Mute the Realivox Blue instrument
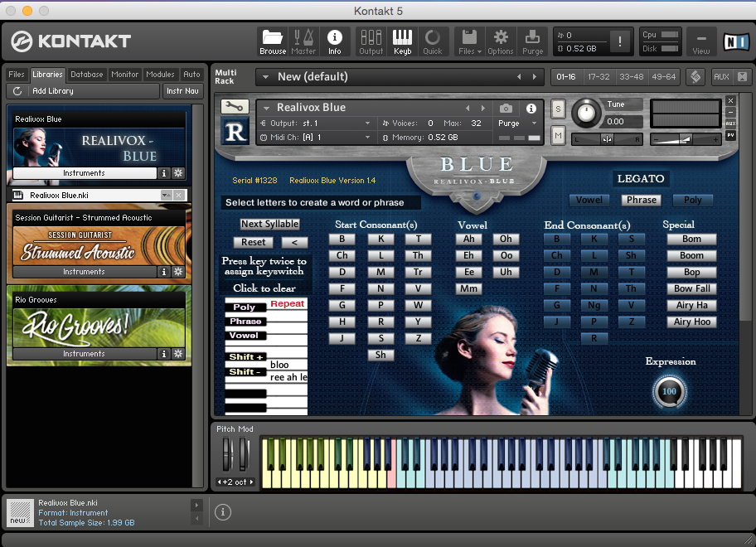 [x=558, y=135]
